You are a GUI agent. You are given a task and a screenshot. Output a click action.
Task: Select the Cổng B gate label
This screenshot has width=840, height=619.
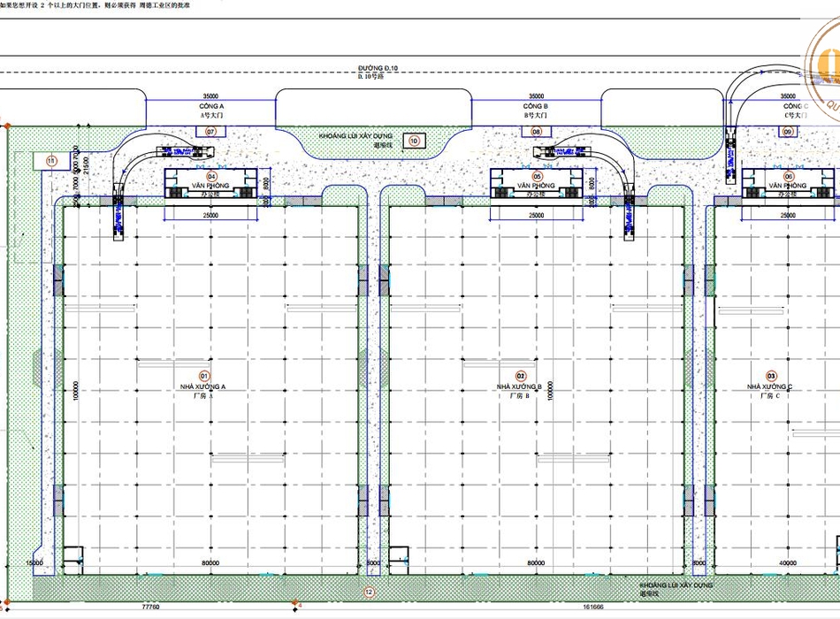click(536, 106)
